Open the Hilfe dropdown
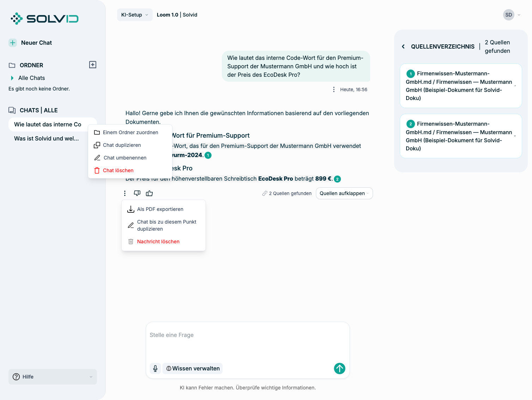 click(x=53, y=377)
